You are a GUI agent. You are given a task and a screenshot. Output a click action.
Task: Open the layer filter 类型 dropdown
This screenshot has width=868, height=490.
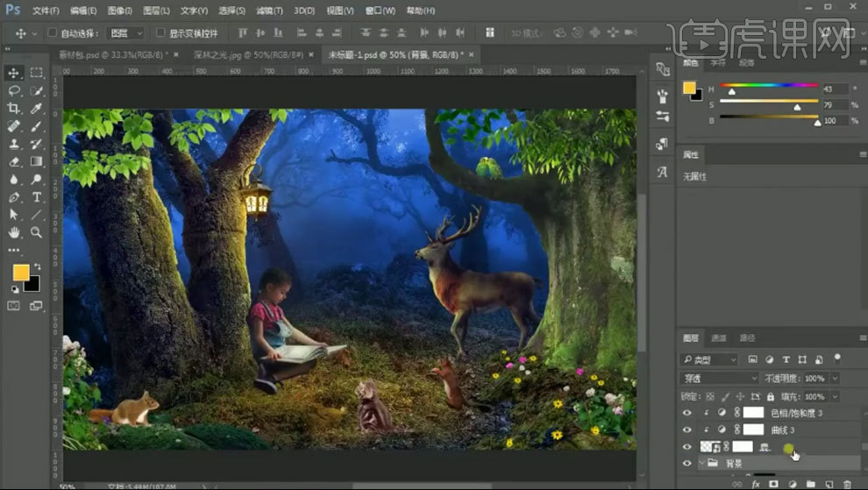coord(709,359)
